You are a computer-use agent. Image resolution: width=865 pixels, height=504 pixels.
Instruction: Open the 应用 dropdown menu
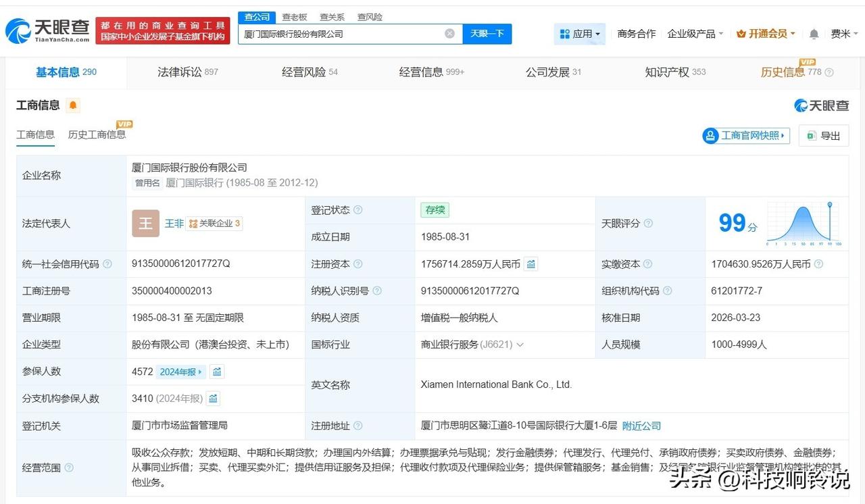tap(580, 34)
